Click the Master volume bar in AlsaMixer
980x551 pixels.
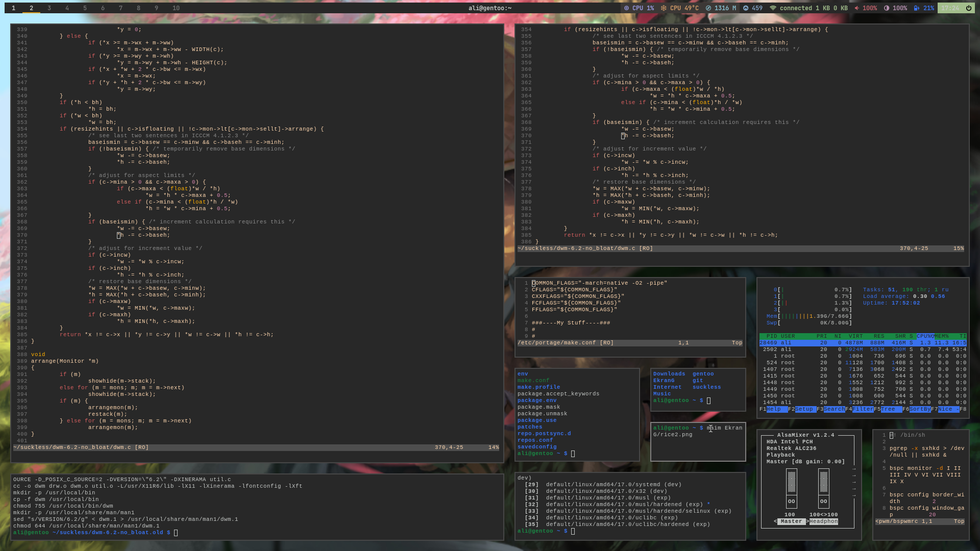click(792, 482)
